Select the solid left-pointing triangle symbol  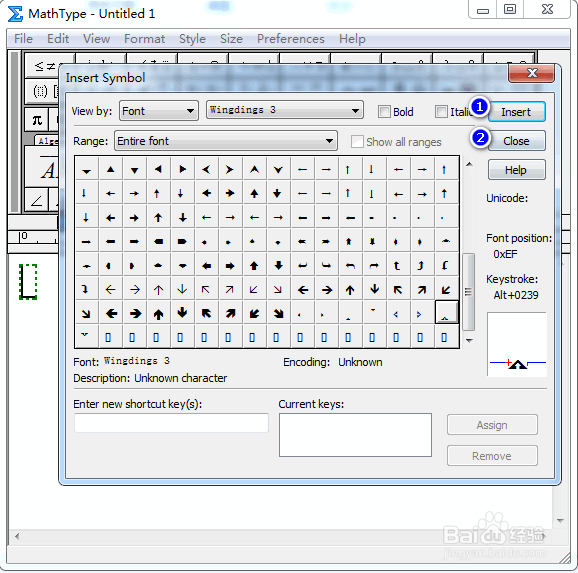[x=158, y=169]
